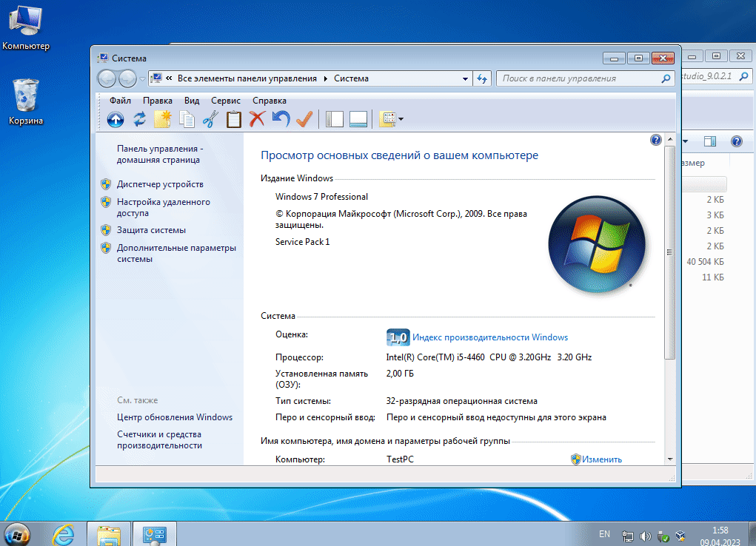The image size is (756, 546).
Task: Click the EN language indicator
Action: click(604, 534)
